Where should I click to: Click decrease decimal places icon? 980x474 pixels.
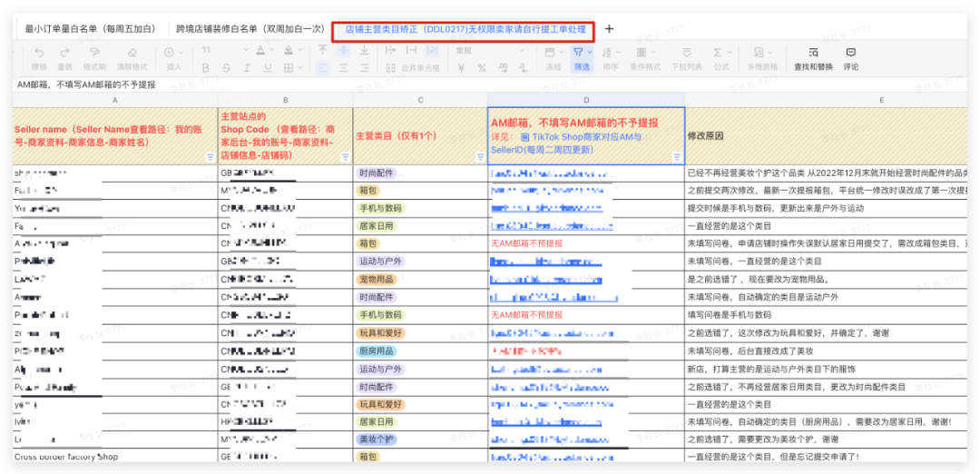click(524, 68)
